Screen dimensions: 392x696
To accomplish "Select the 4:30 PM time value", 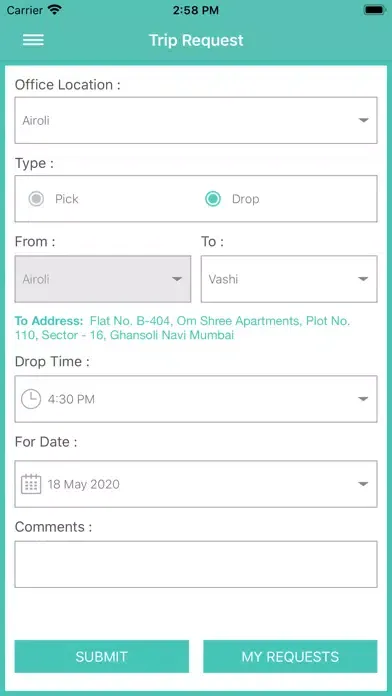I will [x=71, y=399].
